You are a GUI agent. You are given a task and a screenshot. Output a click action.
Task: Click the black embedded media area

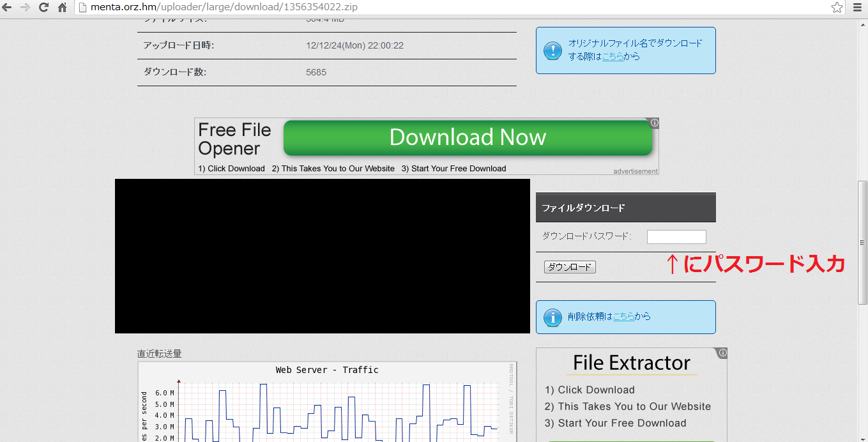323,256
